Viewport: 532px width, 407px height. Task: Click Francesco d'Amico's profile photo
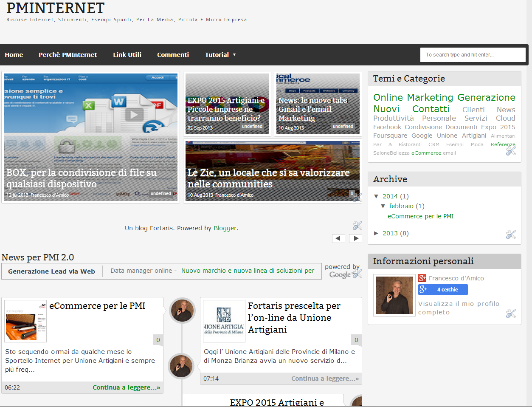[394, 295]
